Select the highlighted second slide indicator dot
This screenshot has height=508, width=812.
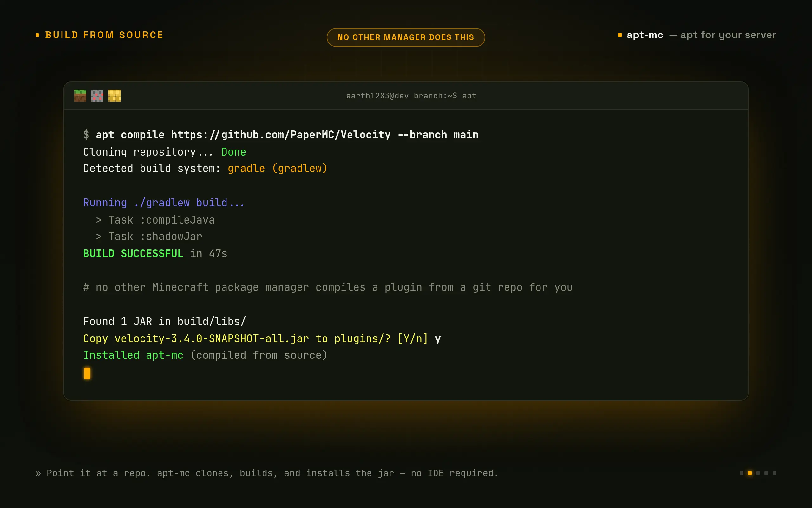[x=750, y=473]
